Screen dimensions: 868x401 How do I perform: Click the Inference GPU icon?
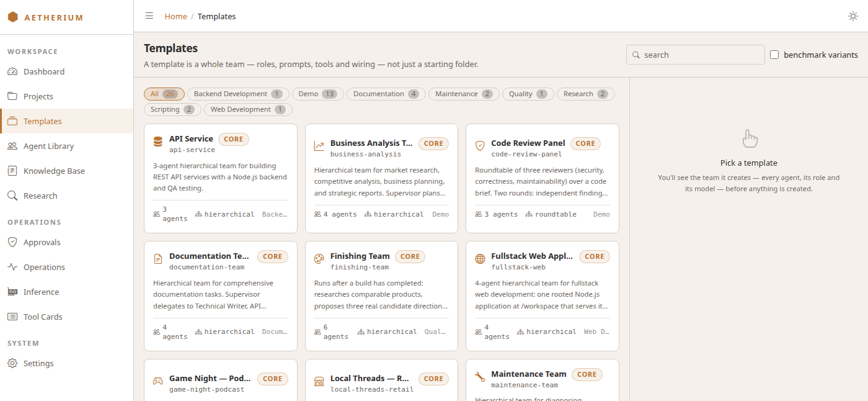(x=12, y=292)
